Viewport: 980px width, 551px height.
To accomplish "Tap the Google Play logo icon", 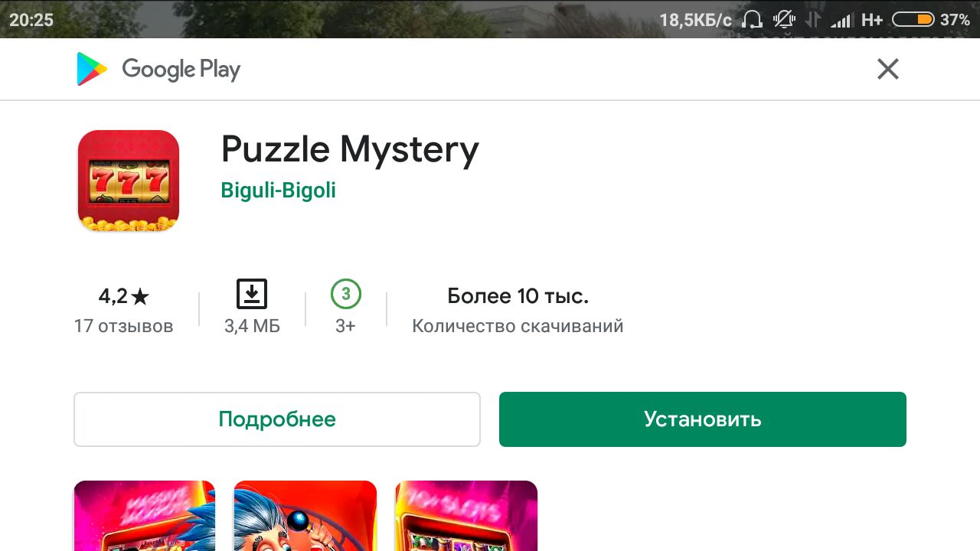I will [91, 69].
